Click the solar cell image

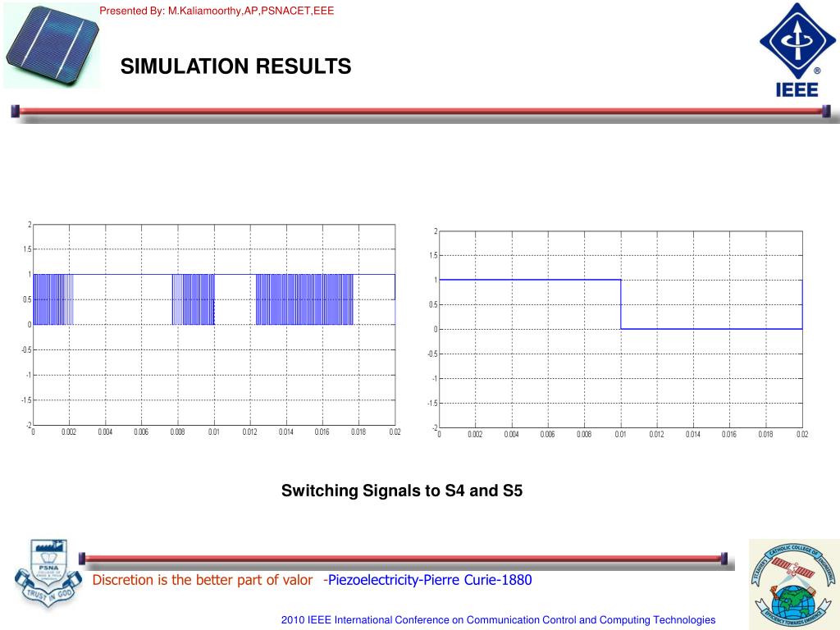[52, 47]
